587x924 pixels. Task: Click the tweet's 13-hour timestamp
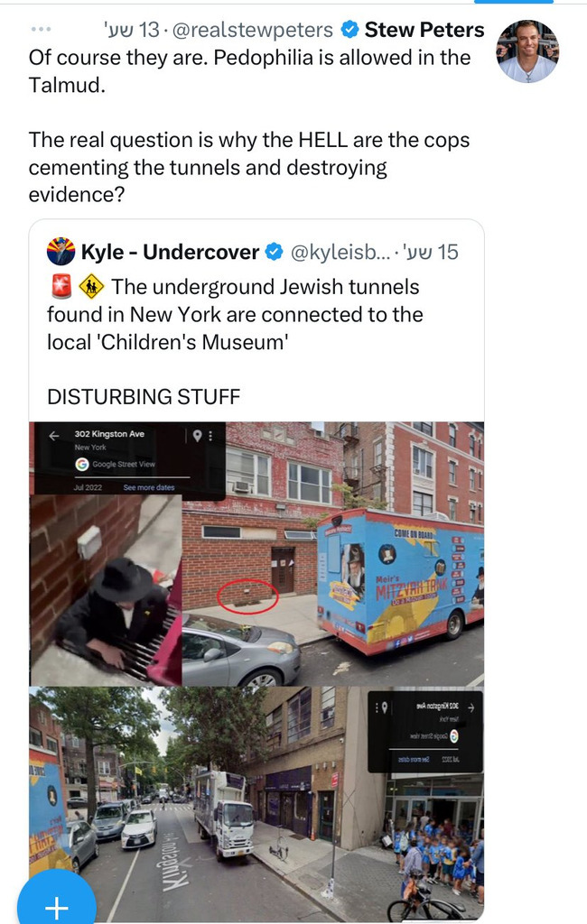(132, 30)
